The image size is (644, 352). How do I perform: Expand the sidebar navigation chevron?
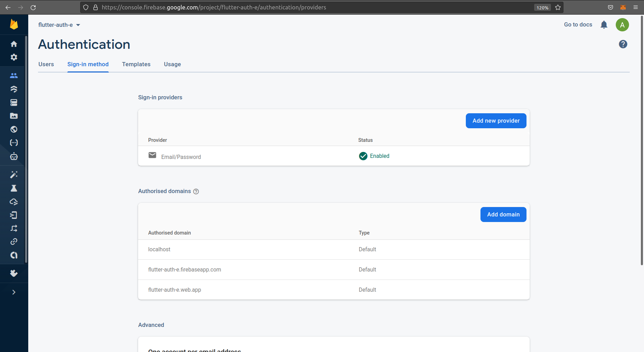click(x=14, y=292)
